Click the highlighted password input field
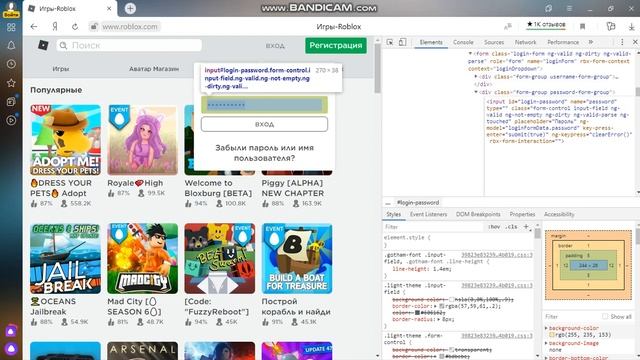 264,105
